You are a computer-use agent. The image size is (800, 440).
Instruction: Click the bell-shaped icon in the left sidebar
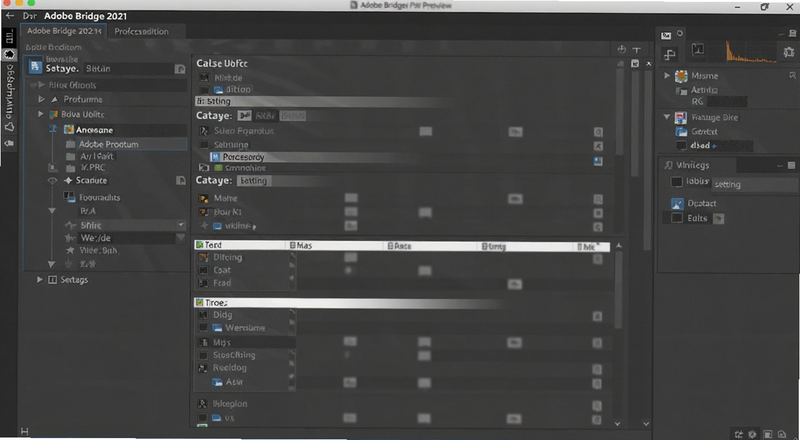[9, 127]
